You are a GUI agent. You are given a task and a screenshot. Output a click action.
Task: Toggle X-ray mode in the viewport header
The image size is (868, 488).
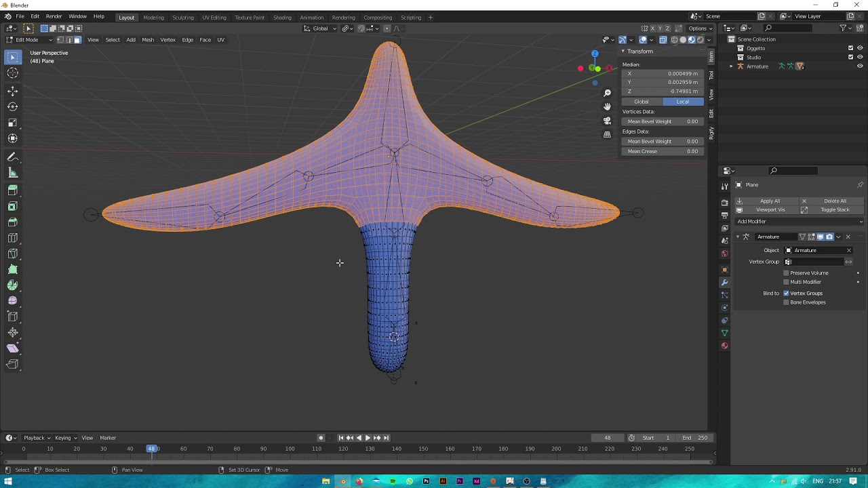(x=663, y=40)
